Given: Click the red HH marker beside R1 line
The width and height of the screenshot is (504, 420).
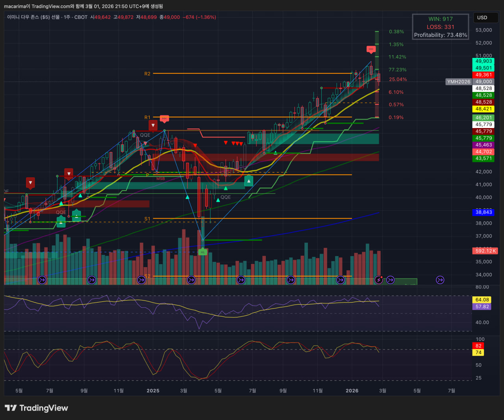Looking at the screenshot, I should (x=164, y=118).
